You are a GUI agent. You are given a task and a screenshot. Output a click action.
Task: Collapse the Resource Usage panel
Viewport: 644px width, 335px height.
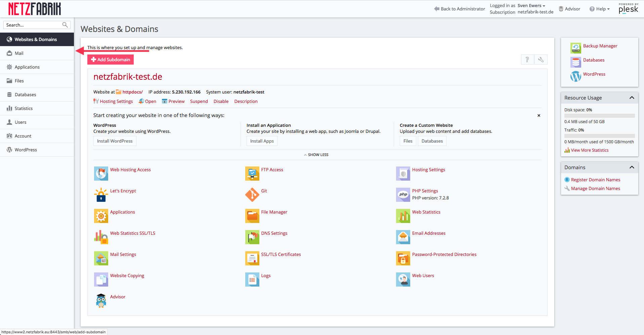tap(632, 98)
